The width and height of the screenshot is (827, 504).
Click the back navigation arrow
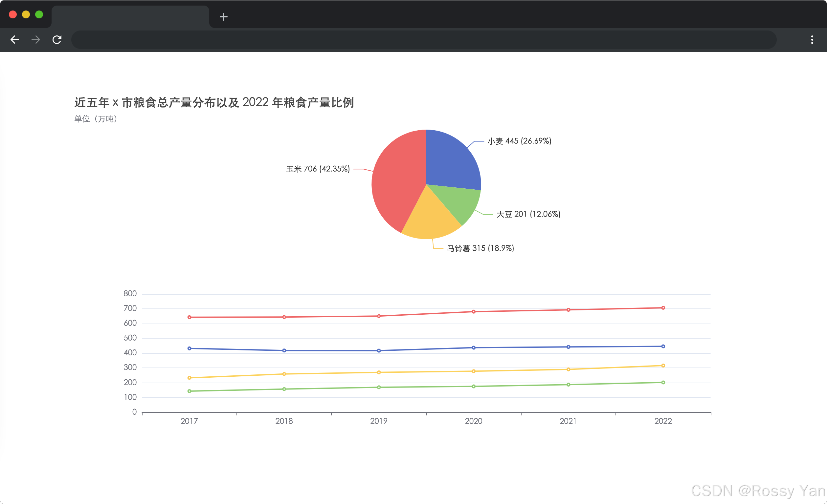[x=15, y=40]
